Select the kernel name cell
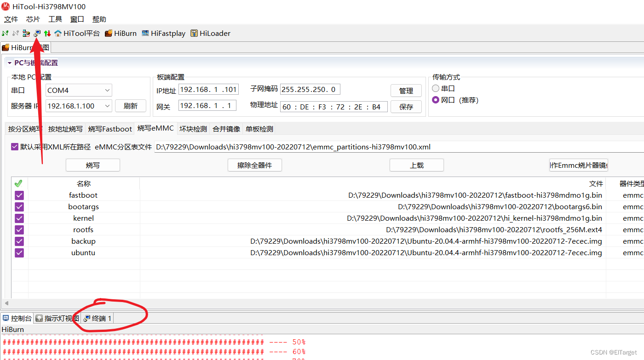The height and width of the screenshot is (360, 644). pyautogui.click(x=84, y=218)
